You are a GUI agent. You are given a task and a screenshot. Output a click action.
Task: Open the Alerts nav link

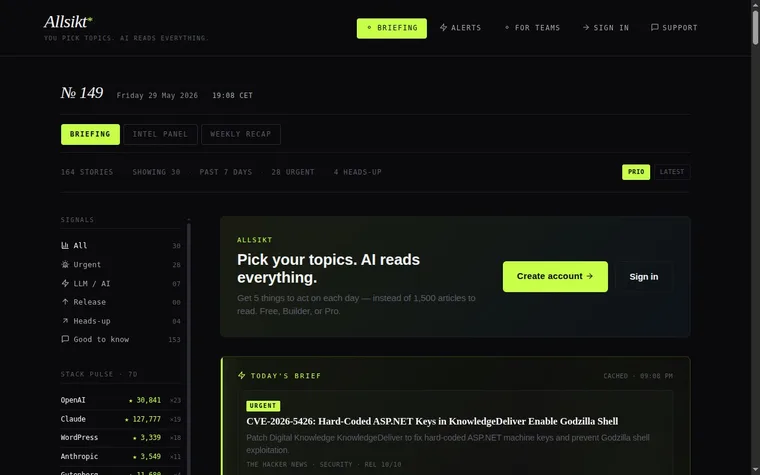coord(460,28)
